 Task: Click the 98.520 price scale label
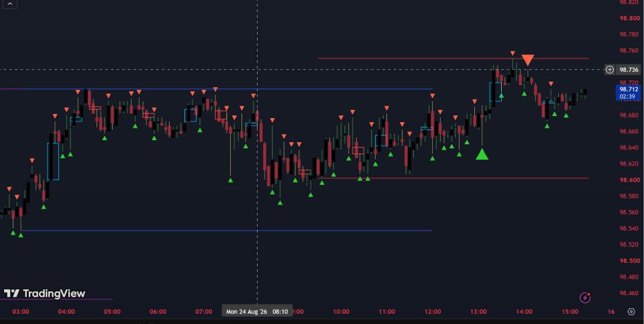629,245
